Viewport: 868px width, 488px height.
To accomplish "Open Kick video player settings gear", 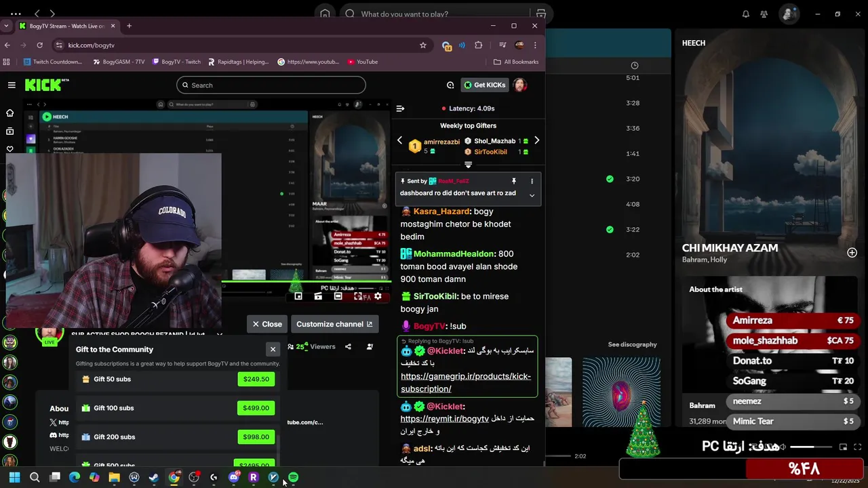I will tap(378, 296).
